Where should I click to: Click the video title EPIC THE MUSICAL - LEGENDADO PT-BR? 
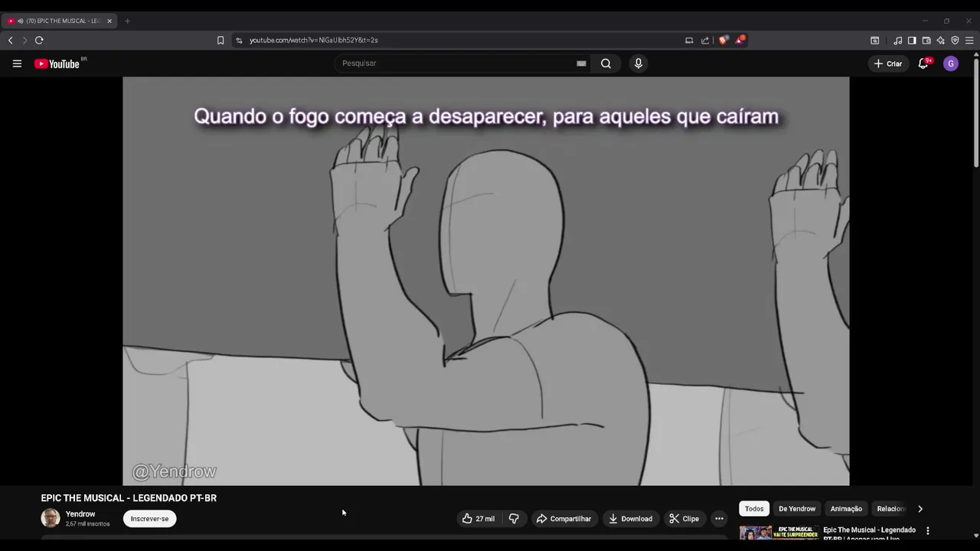click(129, 497)
